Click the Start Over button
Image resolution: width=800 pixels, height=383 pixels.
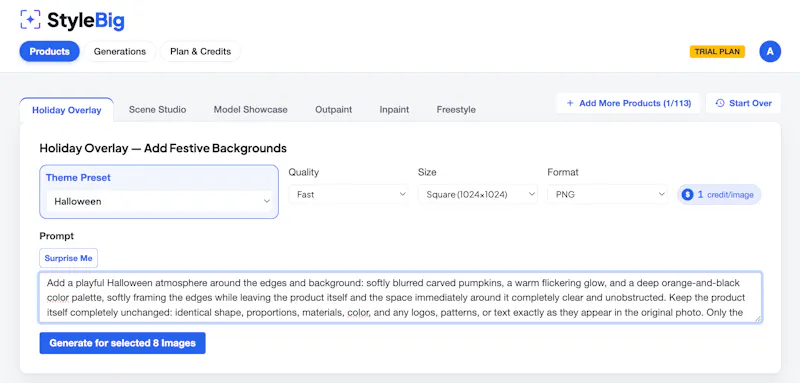[x=743, y=103]
